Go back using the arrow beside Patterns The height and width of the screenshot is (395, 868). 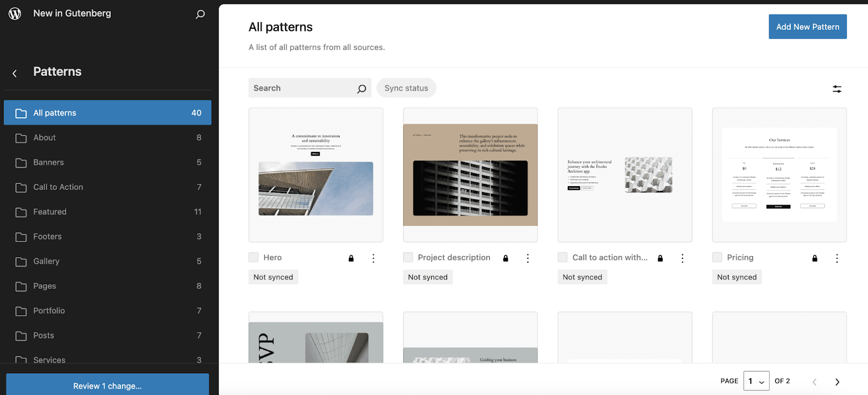[15, 73]
